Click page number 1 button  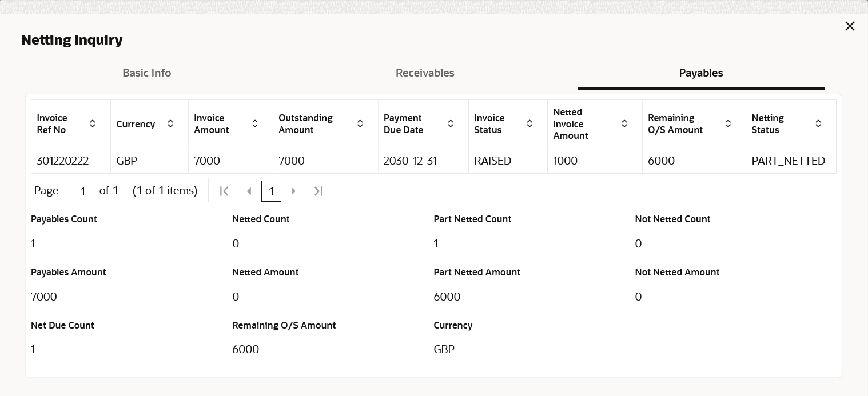(271, 191)
